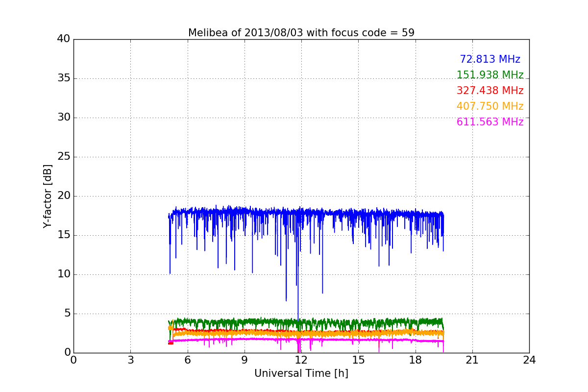The height and width of the screenshot is (392, 588).
Task: Click the x-axis tick label 24
Action: point(529,360)
